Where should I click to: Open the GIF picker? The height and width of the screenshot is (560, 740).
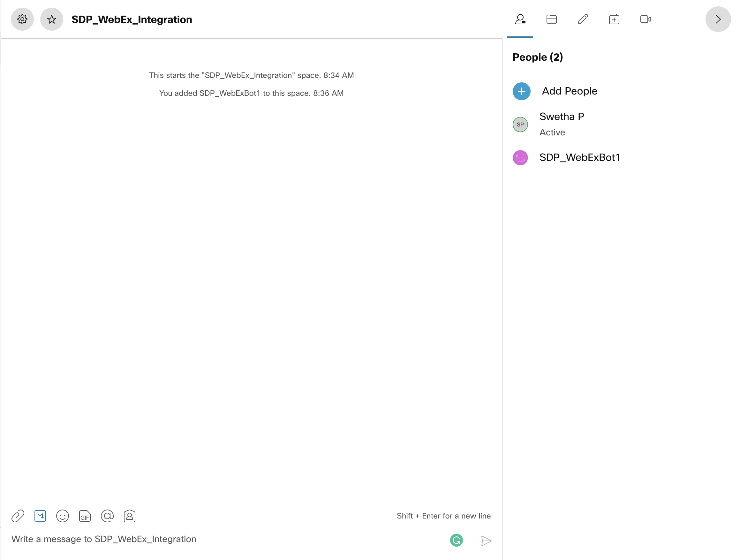[x=85, y=516]
